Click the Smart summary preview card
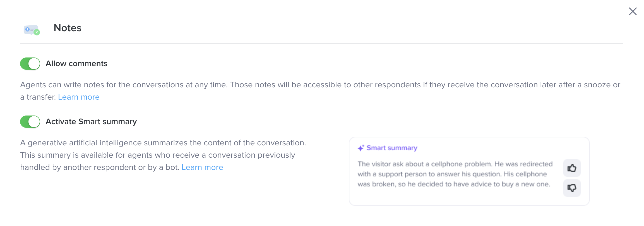The height and width of the screenshot is (226, 644). [469, 171]
